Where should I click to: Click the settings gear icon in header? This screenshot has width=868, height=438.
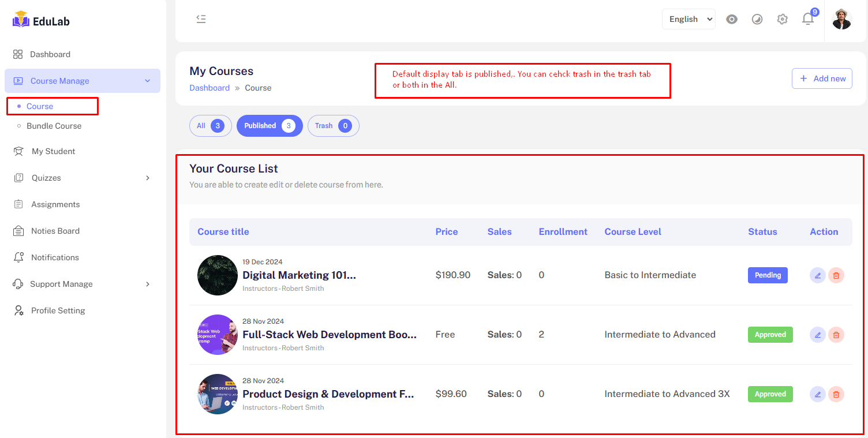pyautogui.click(x=782, y=19)
